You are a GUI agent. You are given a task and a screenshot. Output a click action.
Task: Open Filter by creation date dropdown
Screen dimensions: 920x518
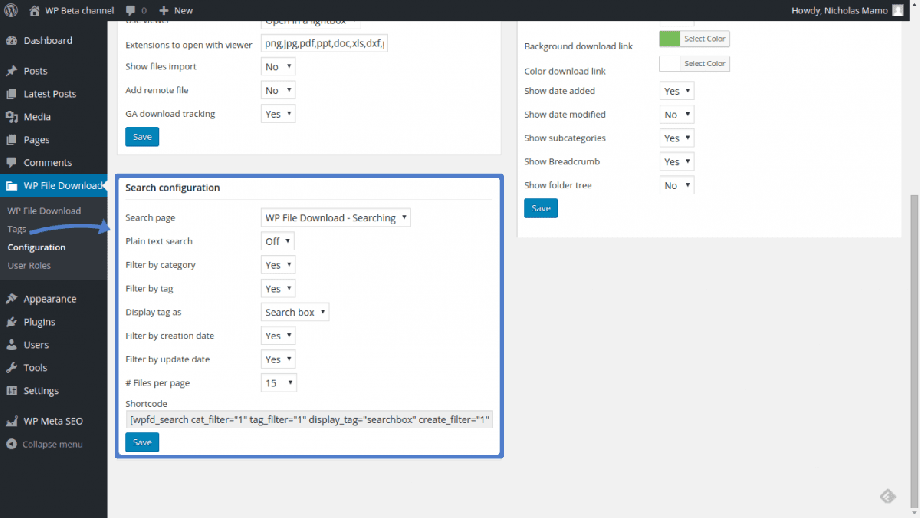278,336
